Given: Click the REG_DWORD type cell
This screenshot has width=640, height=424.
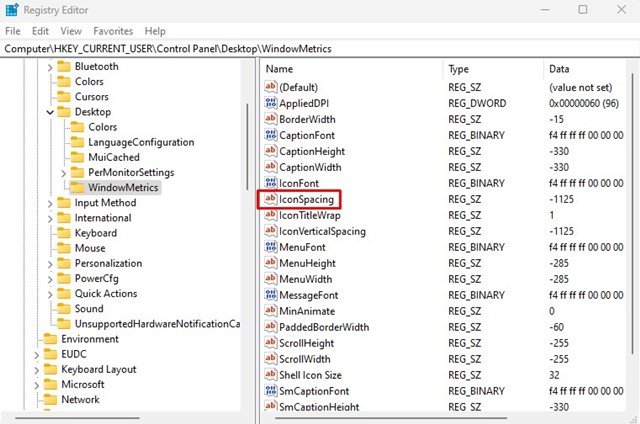Looking at the screenshot, I should 477,103.
